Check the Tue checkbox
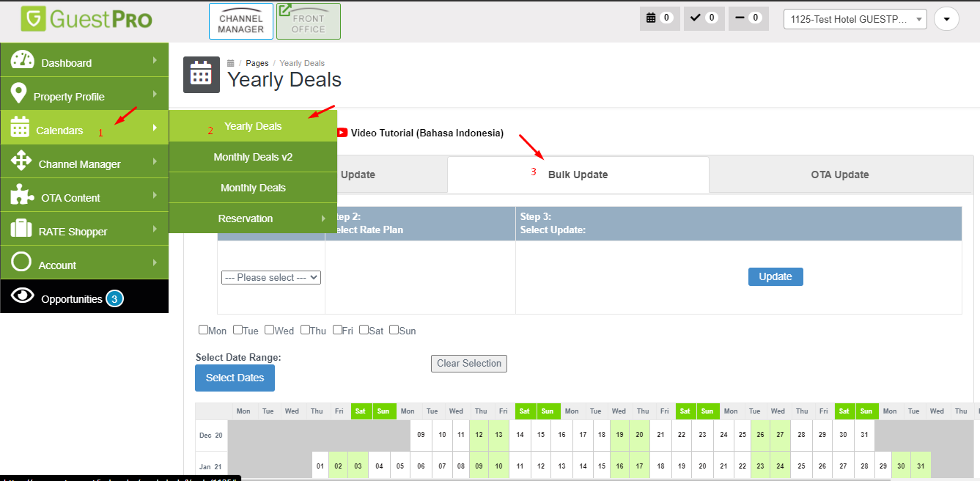Viewport: 980px width, 481px height. pos(238,330)
